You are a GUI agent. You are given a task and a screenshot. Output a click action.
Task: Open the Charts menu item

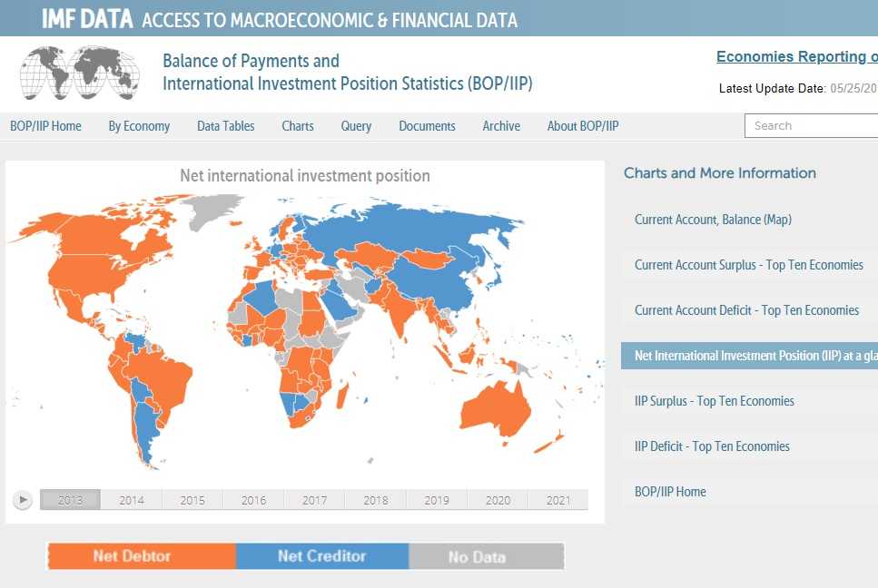click(x=298, y=126)
